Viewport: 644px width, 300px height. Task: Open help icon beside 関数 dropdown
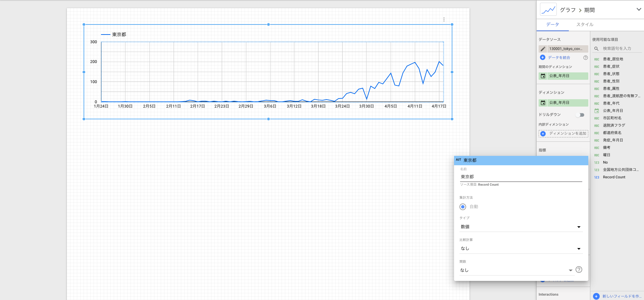pos(579,269)
